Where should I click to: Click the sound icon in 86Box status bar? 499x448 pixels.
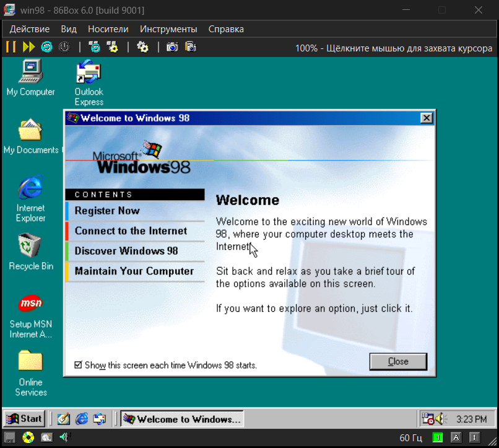[66, 437]
